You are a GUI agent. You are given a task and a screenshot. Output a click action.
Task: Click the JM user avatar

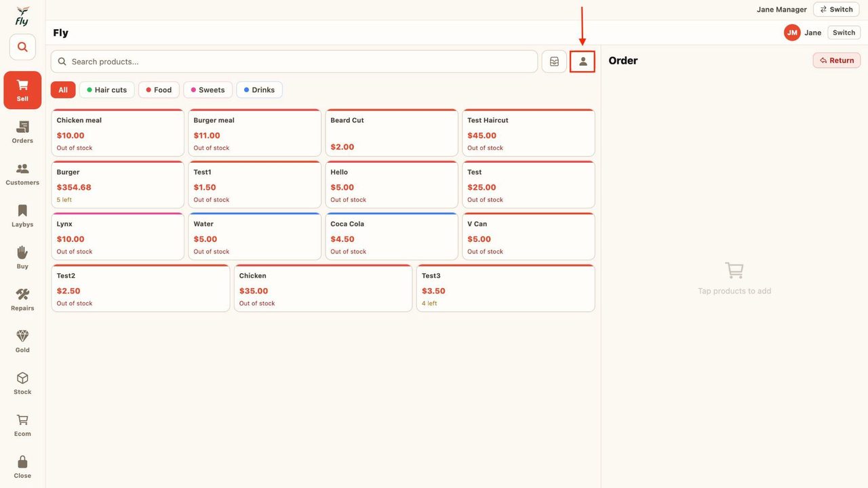point(792,33)
